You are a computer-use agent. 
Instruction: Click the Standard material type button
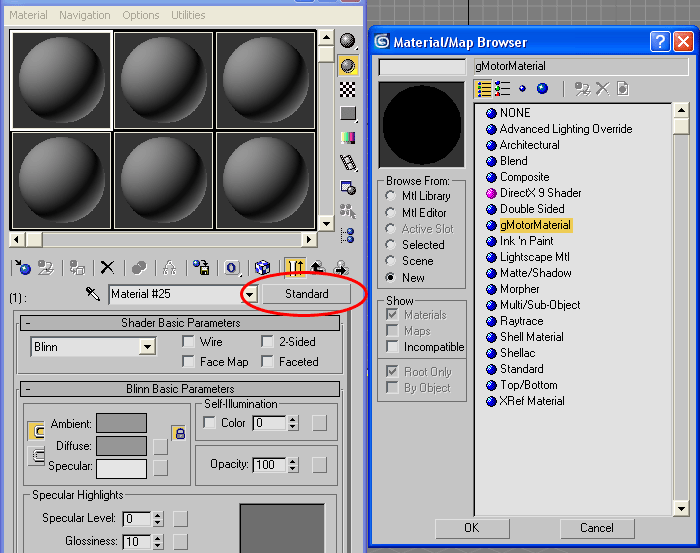(306, 294)
